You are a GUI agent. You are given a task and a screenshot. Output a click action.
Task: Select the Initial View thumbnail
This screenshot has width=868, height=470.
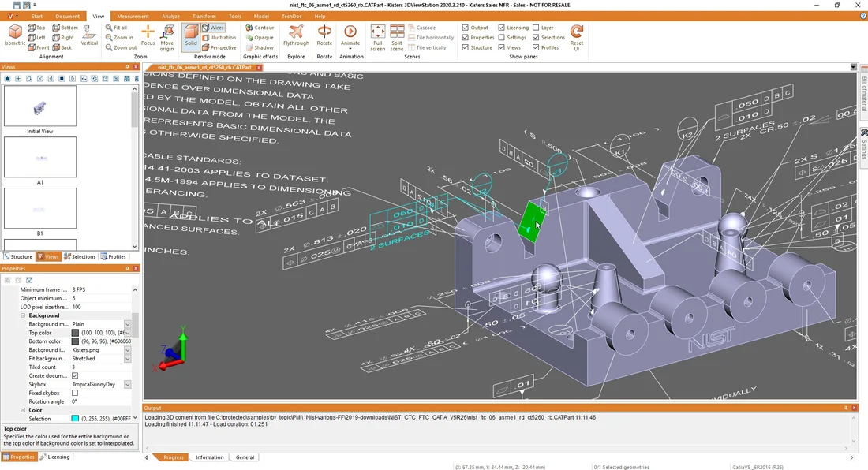39,106
